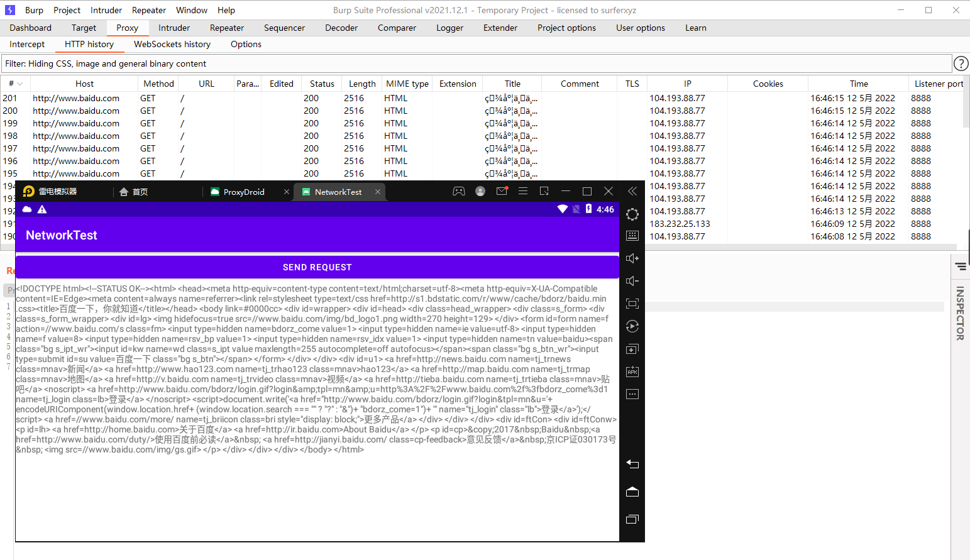Open the Intruder menu in menu bar
The width and height of the screenshot is (970, 560).
pyautogui.click(x=106, y=10)
